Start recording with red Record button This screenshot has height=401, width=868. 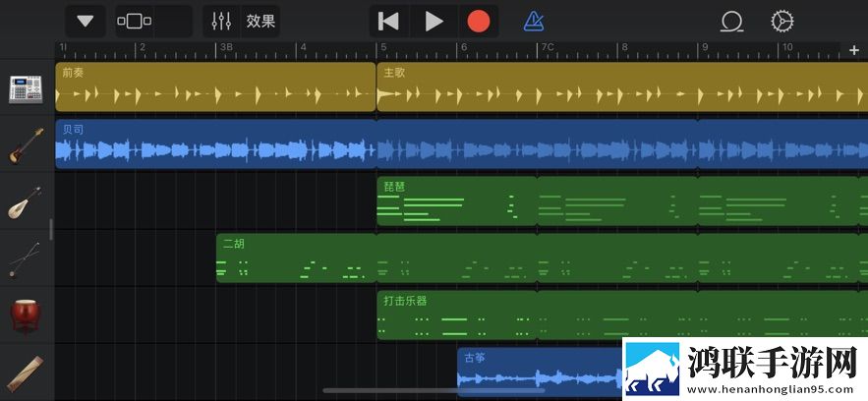coord(479,22)
